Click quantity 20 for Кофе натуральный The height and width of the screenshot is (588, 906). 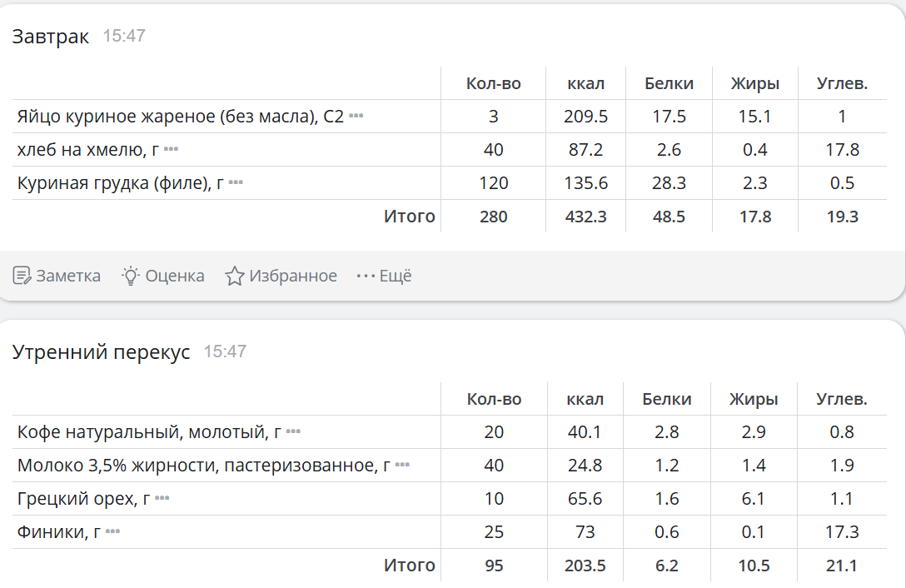tap(494, 432)
